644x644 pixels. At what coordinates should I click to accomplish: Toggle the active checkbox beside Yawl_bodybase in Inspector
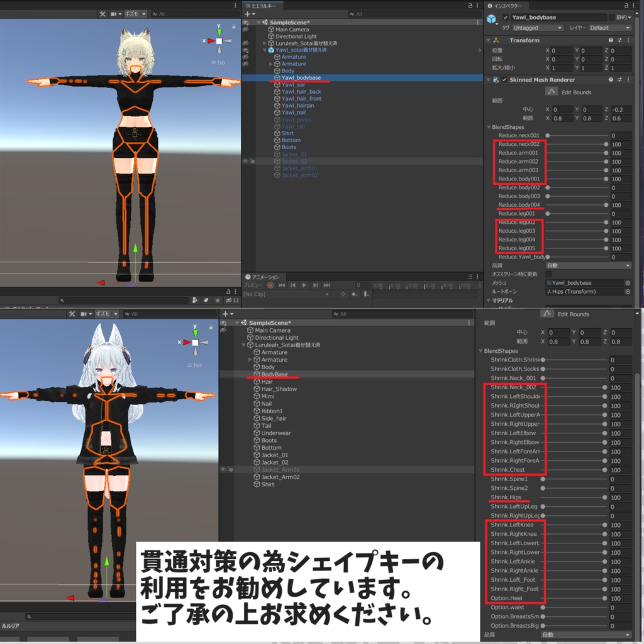505,18
